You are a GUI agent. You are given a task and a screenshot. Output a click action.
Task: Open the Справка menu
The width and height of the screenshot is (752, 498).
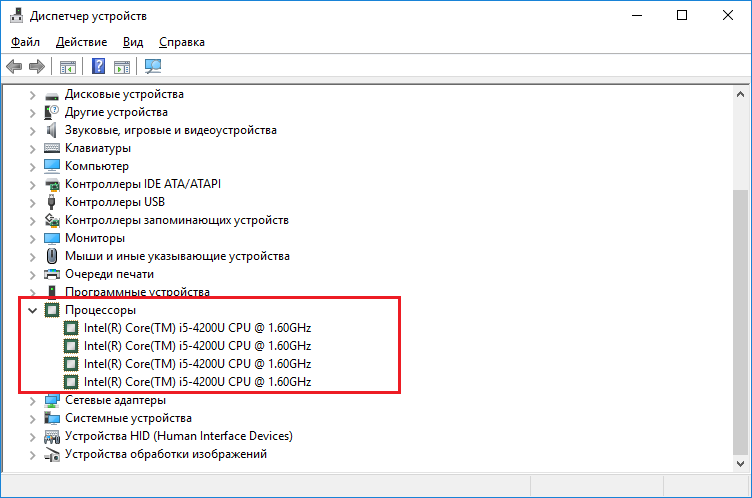[x=182, y=42]
